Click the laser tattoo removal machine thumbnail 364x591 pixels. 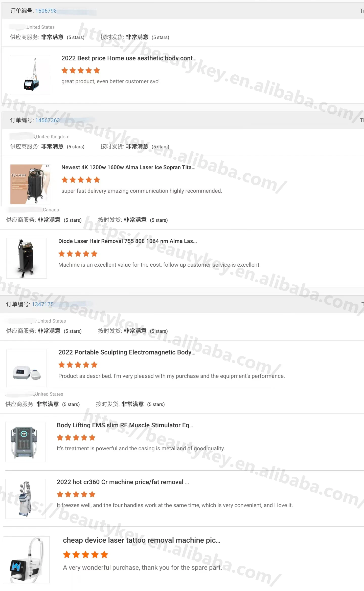26,560
